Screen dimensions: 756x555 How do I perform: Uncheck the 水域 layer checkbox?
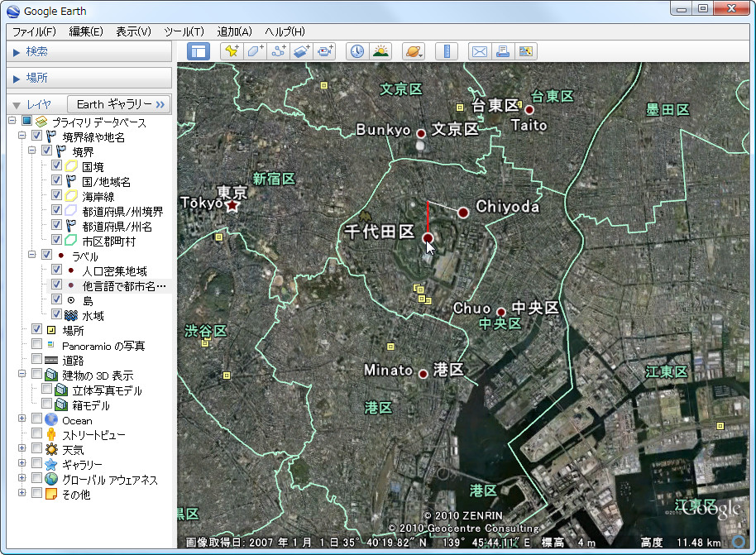(56, 314)
